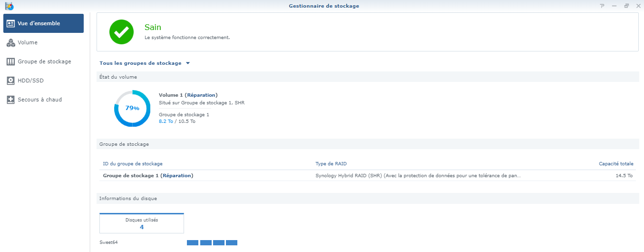644x252 pixels.
Task: Click the Volume cubes icon
Action: click(10, 43)
